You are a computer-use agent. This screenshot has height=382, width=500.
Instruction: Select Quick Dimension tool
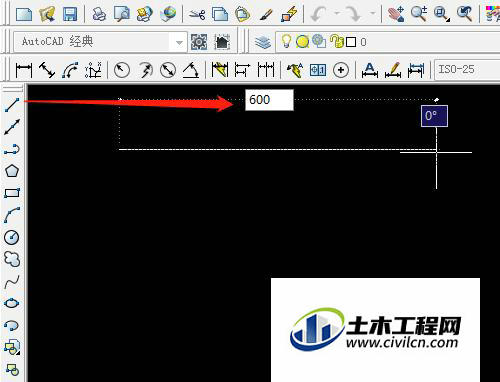(220, 70)
